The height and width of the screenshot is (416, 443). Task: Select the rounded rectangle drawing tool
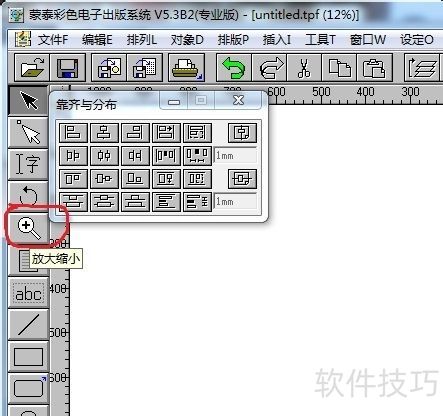pos(28,389)
